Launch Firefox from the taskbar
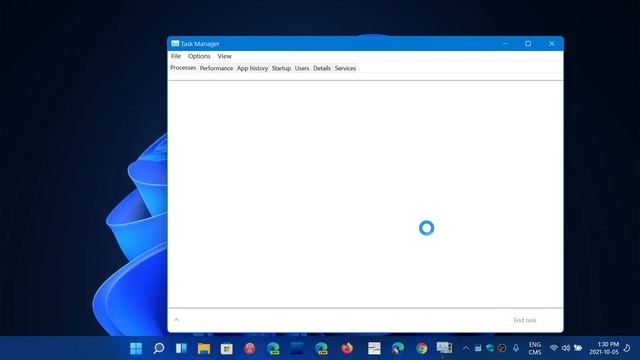This screenshot has width=640, height=360. 347,348
